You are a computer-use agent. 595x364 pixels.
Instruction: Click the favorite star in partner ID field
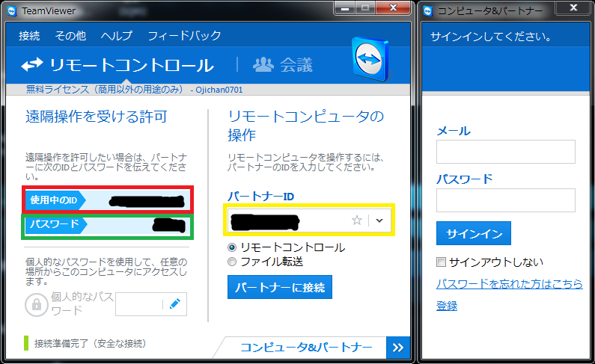pos(357,220)
